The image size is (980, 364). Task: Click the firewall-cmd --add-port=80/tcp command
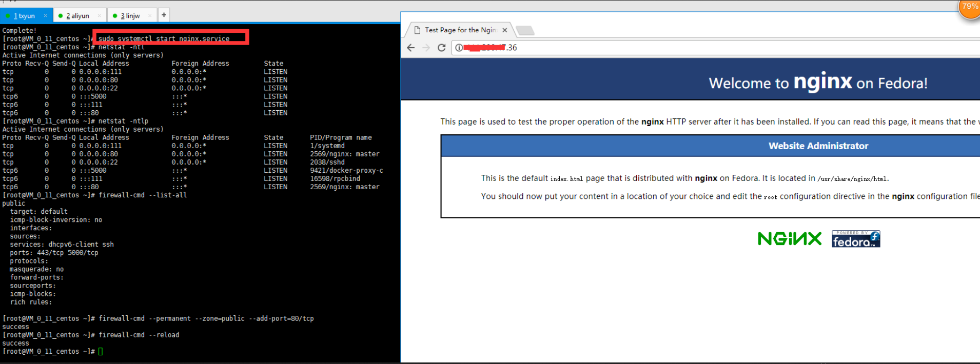[x=206, y=319]
